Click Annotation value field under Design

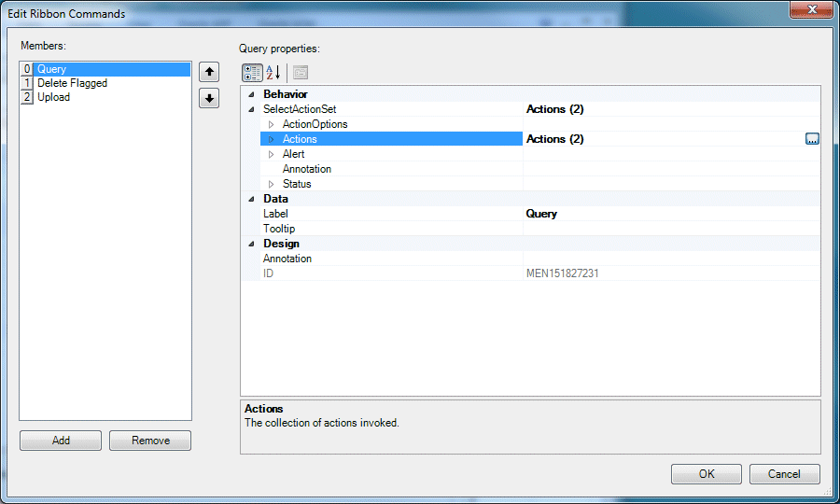click(x=672, y=259)
